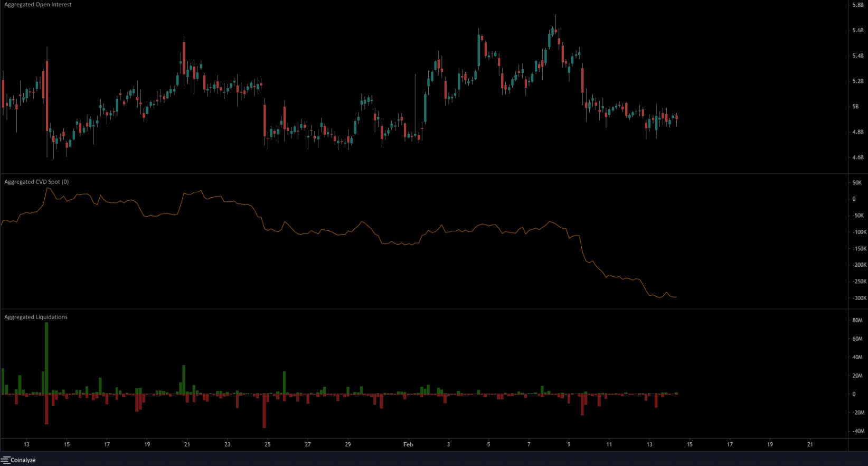Viewport: 868px width, 466px height.
Task: Click the 40M liquidations axis value
Action: (857, 358)
